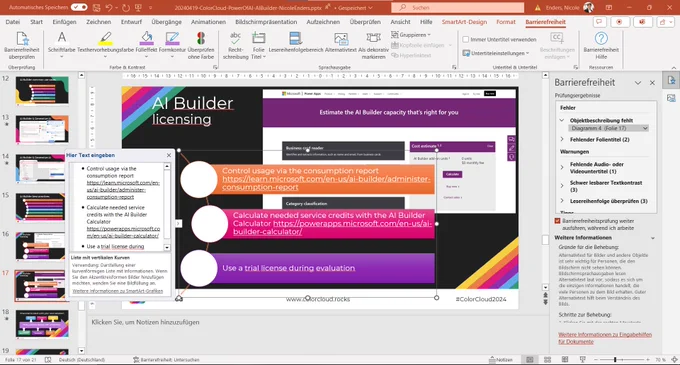Expand Fehlender Folientitel (2)

tap(562, 139)
